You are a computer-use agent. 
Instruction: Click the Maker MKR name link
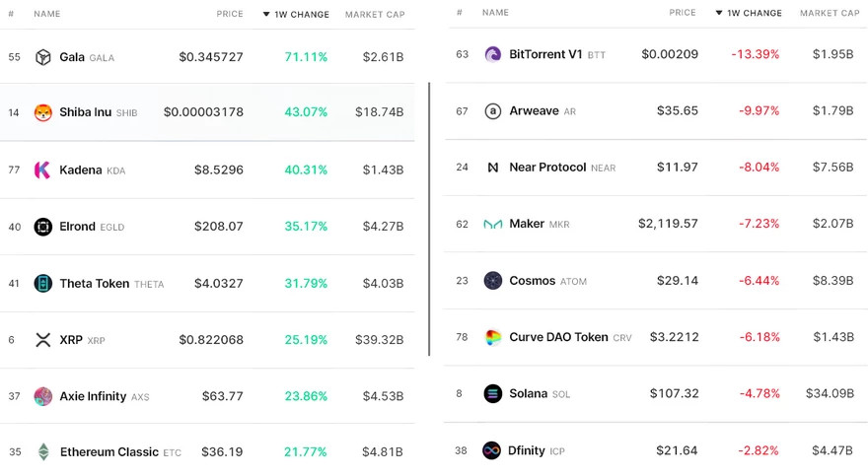click(x=527, y=224)
